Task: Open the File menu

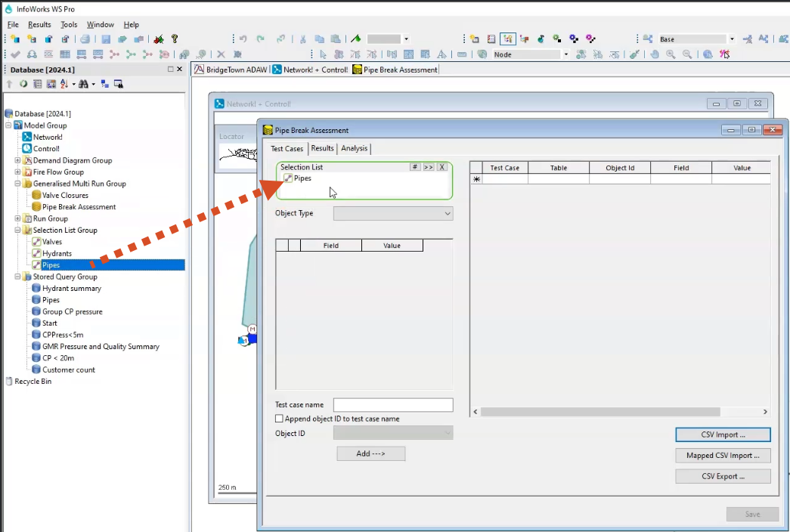Action: pyautogui.click(x=13, y=24)
